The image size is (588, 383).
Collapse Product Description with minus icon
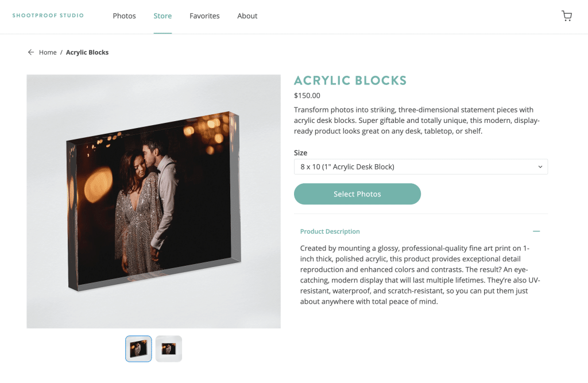[x=536, y=231]
